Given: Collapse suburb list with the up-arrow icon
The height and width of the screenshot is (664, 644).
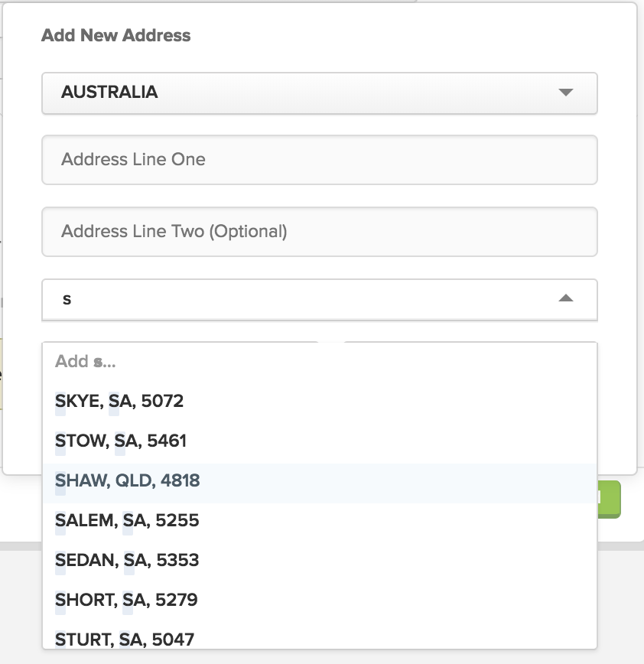Looking at the screenshot, I should [x=566, y=298].
